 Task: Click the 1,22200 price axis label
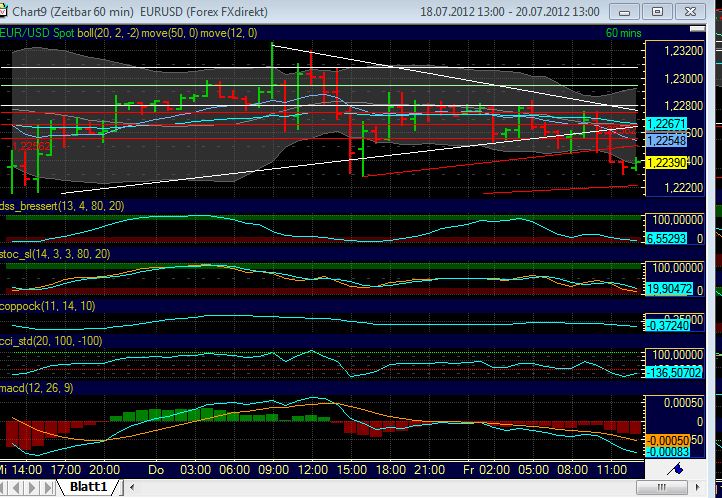684,187
